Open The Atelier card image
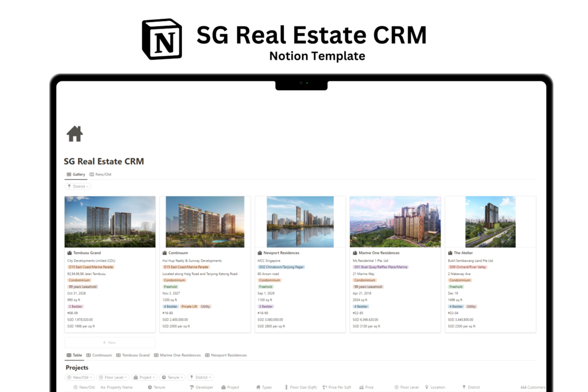This screenshot has height=392, width=588. click(490, 222)
